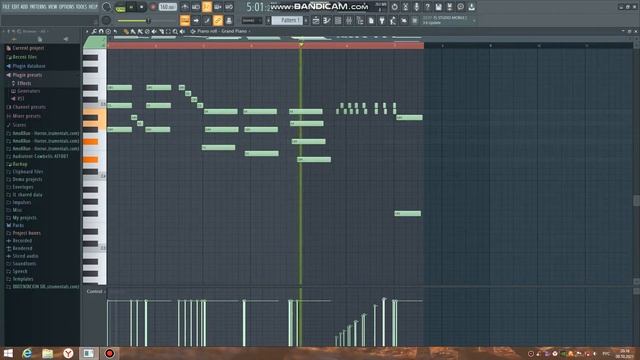Viewport: 640px width, 360px height.
Task: Open the OPTIONS menu
Action: coord(67,7)
